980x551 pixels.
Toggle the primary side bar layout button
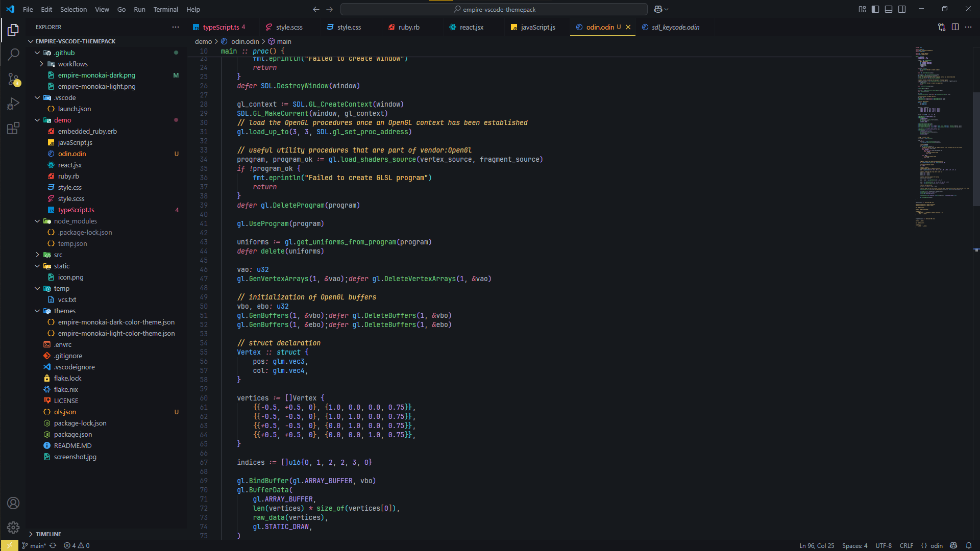point(875,9)
